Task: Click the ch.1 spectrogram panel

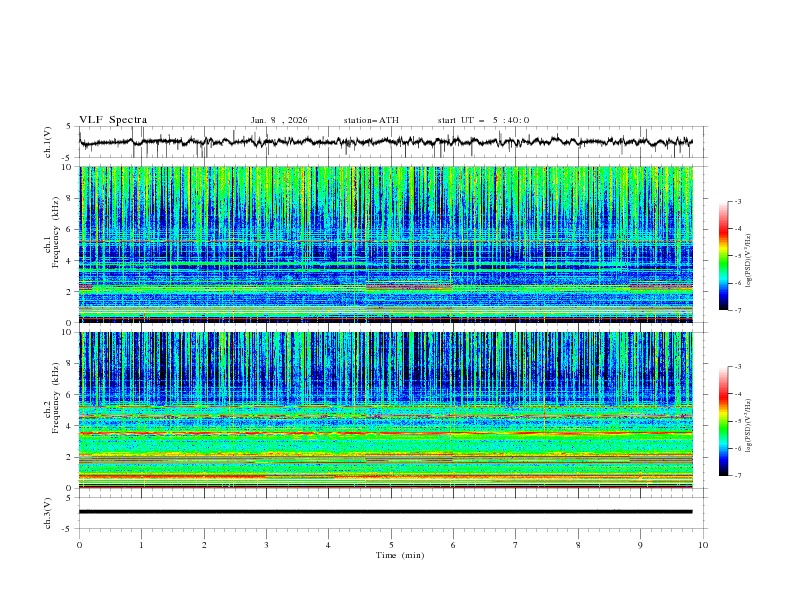Action: click(x=386, y=244)
